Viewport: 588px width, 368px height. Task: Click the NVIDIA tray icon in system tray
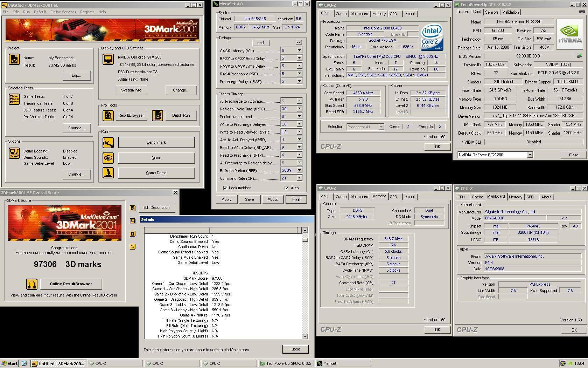(569, 363)
